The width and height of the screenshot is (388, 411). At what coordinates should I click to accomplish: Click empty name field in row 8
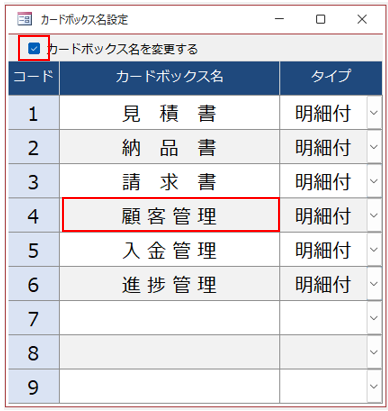[169, 352]
